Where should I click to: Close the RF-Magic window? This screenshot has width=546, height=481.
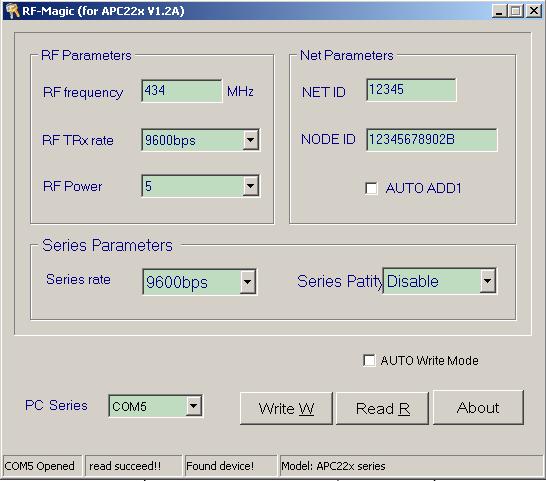(533, 11)
